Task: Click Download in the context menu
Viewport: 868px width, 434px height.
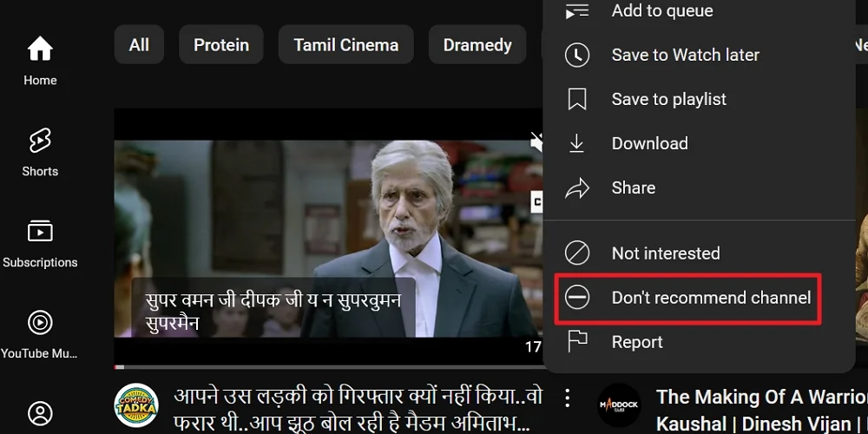Action: tap(649, 143)
